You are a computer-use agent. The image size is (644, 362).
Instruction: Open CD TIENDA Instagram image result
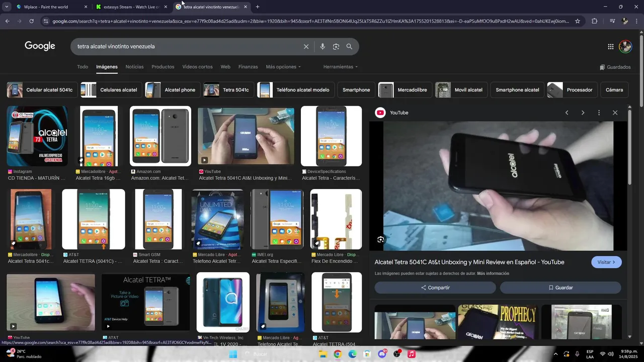click(37, 136)
